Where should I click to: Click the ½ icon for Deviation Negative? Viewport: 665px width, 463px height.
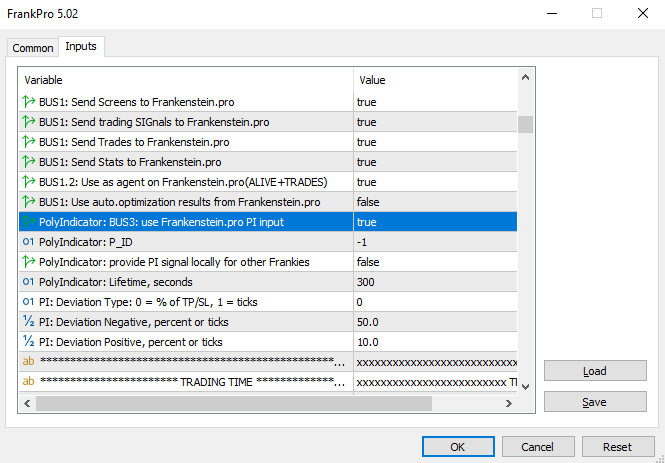(28, 321)
